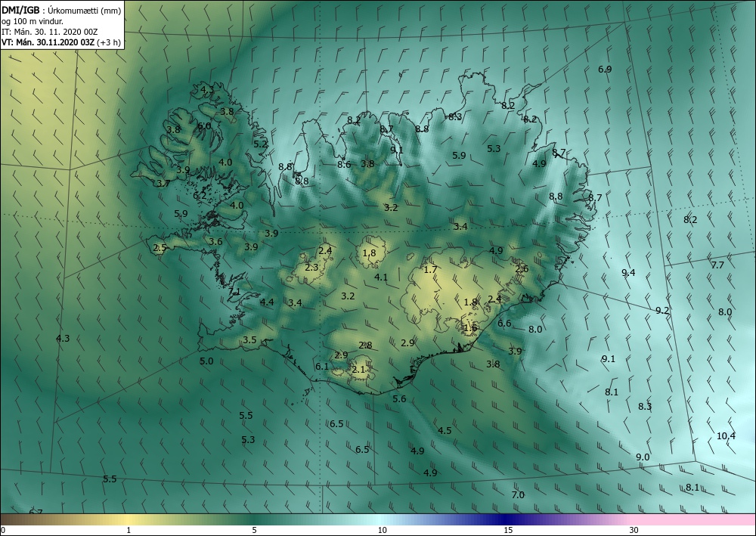Click the '10' label on the color scale
This screenshot has width=756, height=536.
point(382,531)
